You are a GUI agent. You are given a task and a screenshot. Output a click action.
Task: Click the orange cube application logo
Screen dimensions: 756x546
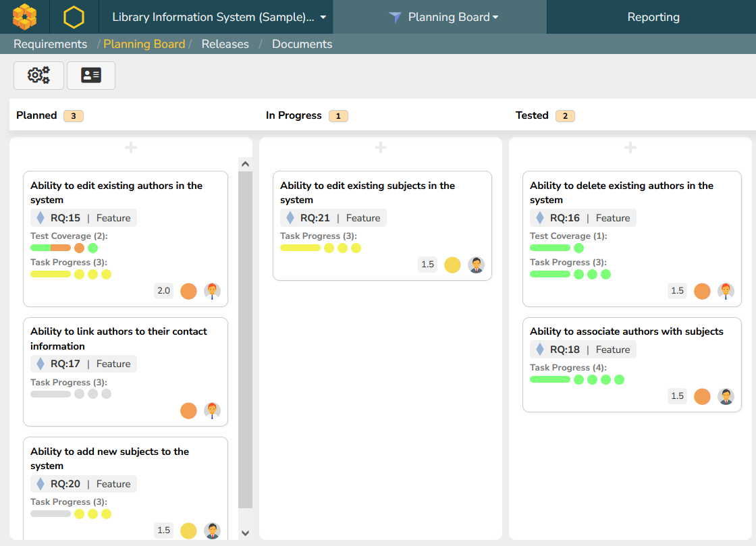coord(24,17)
